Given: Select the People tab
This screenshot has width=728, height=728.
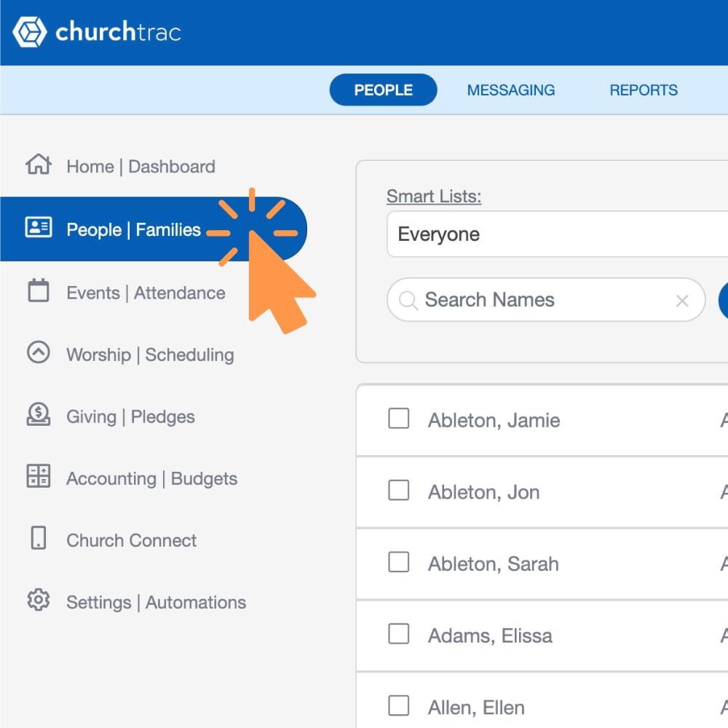Looking at the screenshot, I should (x=383, y=90).
